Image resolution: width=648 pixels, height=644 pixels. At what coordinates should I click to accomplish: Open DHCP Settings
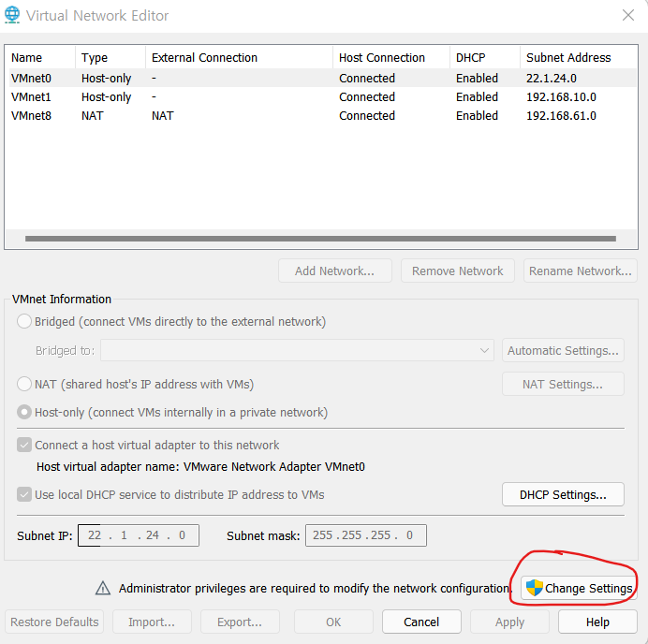pos(563,494)
